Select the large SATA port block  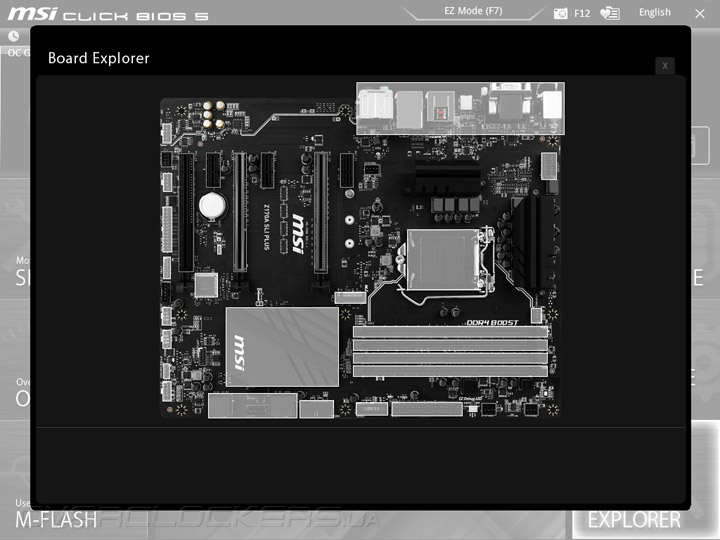tap(253, 405)
